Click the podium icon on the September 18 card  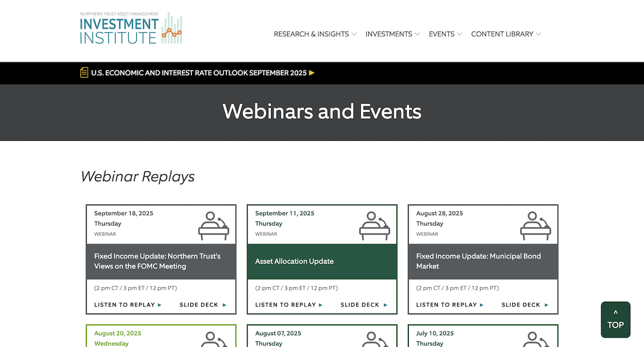pos(214,226)
